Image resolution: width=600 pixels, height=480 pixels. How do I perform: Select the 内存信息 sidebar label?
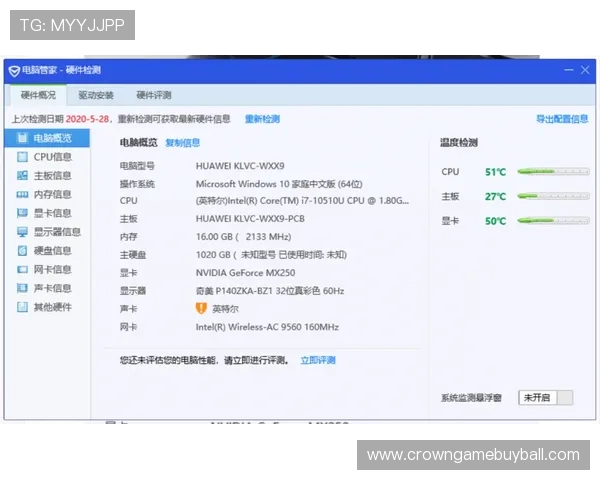(x=53, y=194)
